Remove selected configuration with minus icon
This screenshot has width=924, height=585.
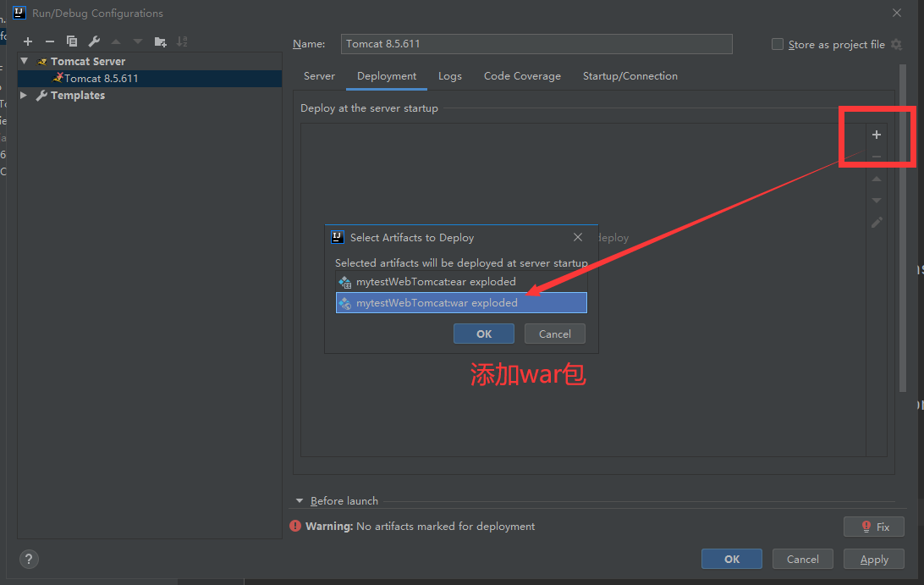pyautogui.click(x=49, y=41)
